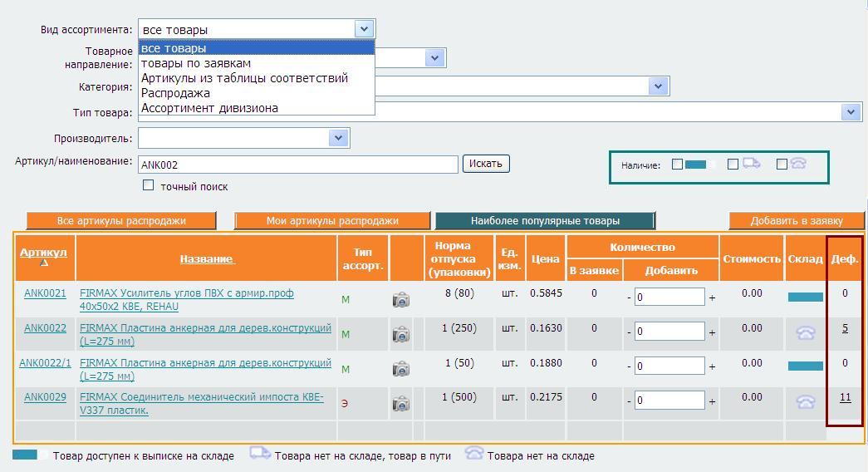Click the blue stock bar for ANK0021
The height and width of the screenshot is (472, 868).
coord(805,297)
